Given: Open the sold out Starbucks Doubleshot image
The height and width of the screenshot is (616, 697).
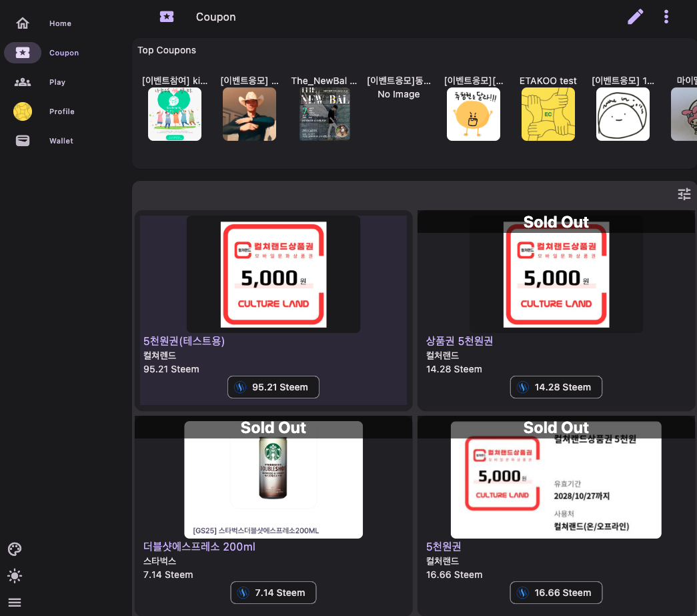Looking at the screenshot, I should (273, 479).
